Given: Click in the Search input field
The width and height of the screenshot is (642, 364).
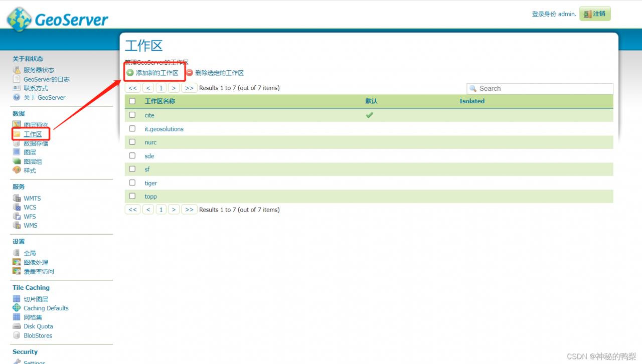Looking at the screenshot, I should pos(540,89).
